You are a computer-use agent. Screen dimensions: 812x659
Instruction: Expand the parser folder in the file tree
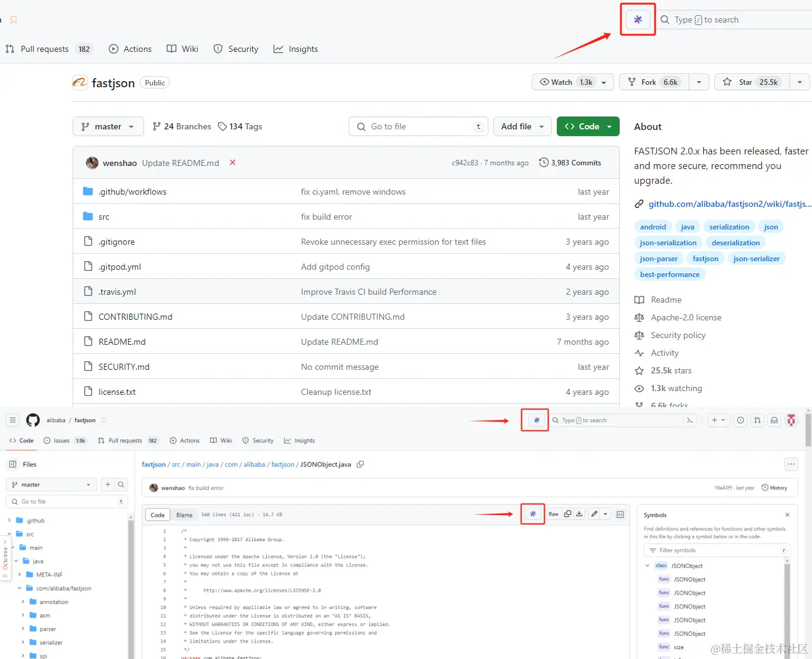click(23, 628)
